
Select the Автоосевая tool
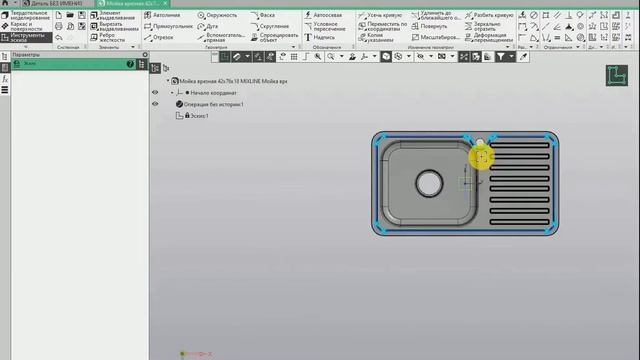[324, 15]
